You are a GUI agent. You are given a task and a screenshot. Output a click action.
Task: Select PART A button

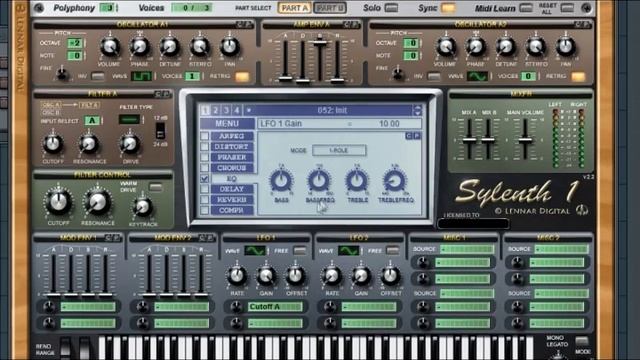tap(294, 8)
